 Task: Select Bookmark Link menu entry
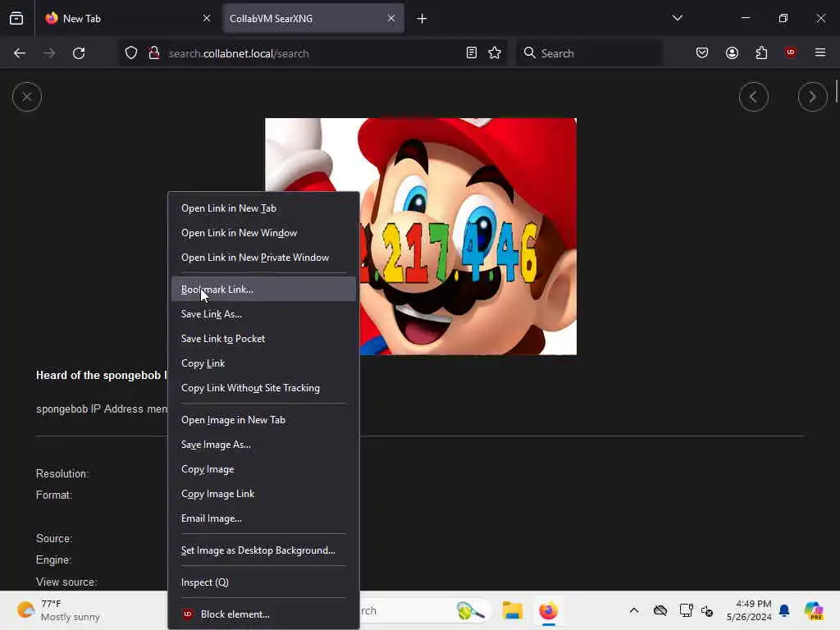[x=263, y=290]
